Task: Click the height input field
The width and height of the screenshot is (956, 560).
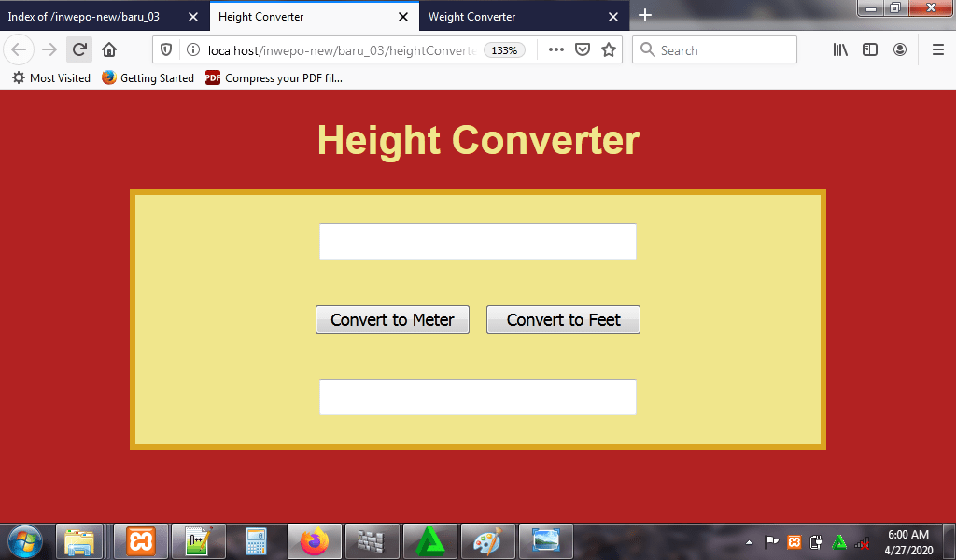Action: (x=478, y=242)
